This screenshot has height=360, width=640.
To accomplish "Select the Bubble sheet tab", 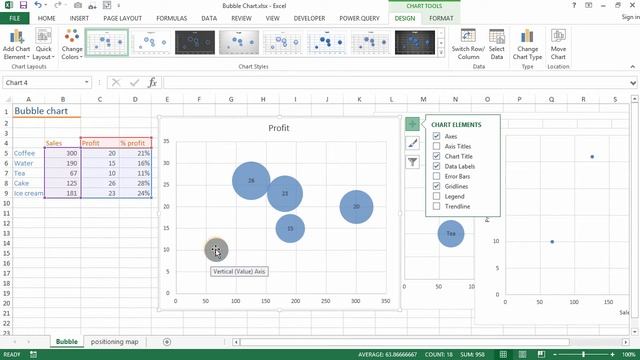I will (x=67, y=342).
